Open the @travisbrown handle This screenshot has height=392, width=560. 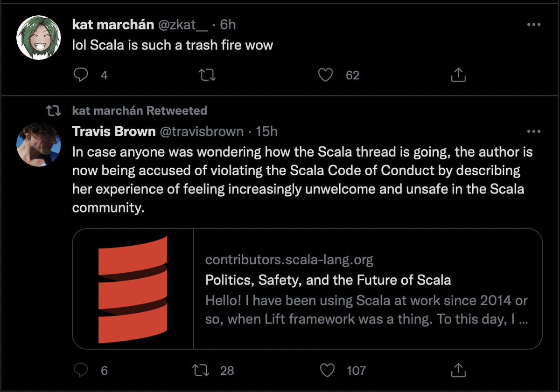[202, 131]
